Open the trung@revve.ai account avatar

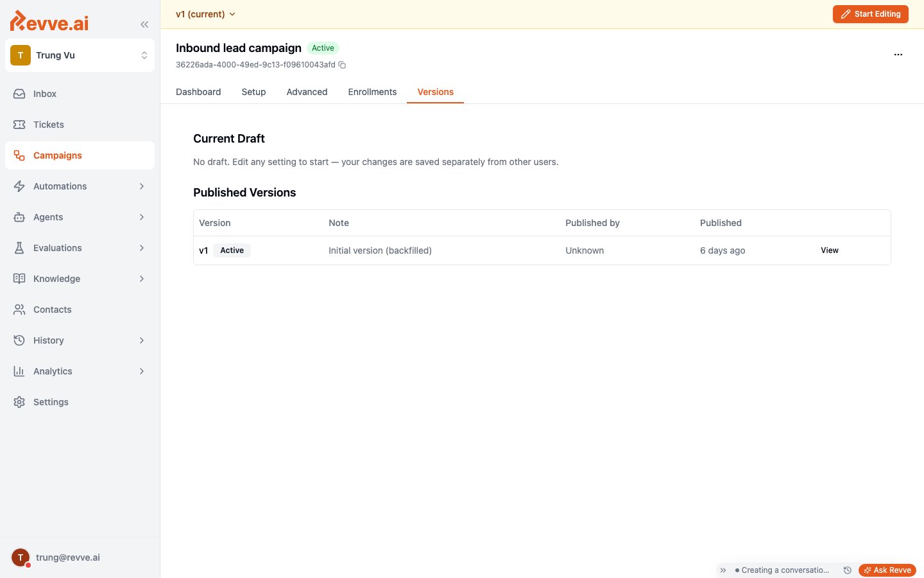tap(21, 557)
